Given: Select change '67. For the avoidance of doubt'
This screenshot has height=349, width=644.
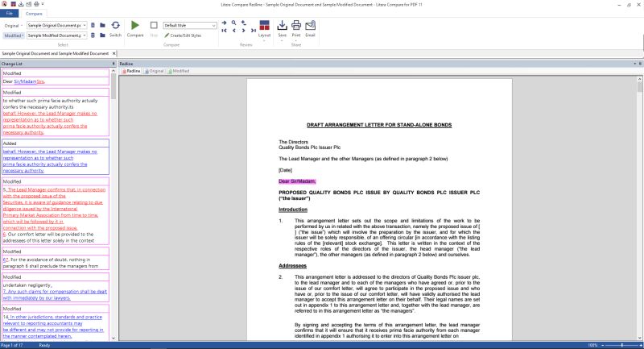Looking at the screenshot, I should pyautogui.click(x=56, y=259).
